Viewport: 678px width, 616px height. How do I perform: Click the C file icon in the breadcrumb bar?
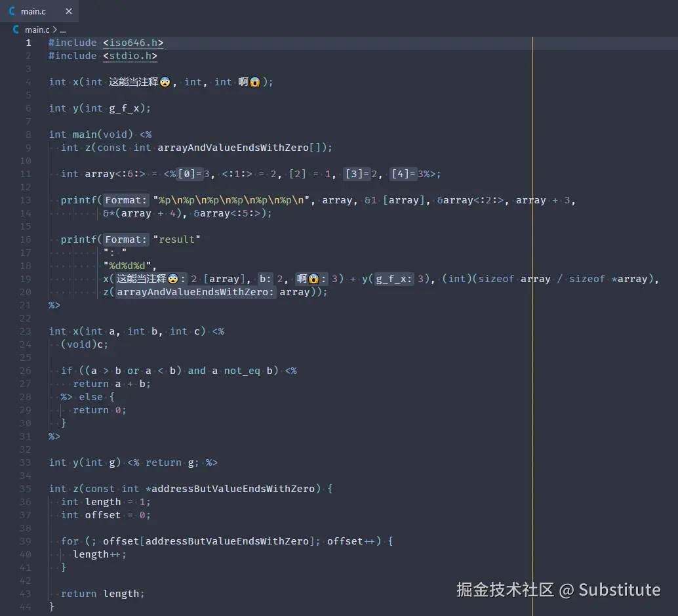pos(15,30)
